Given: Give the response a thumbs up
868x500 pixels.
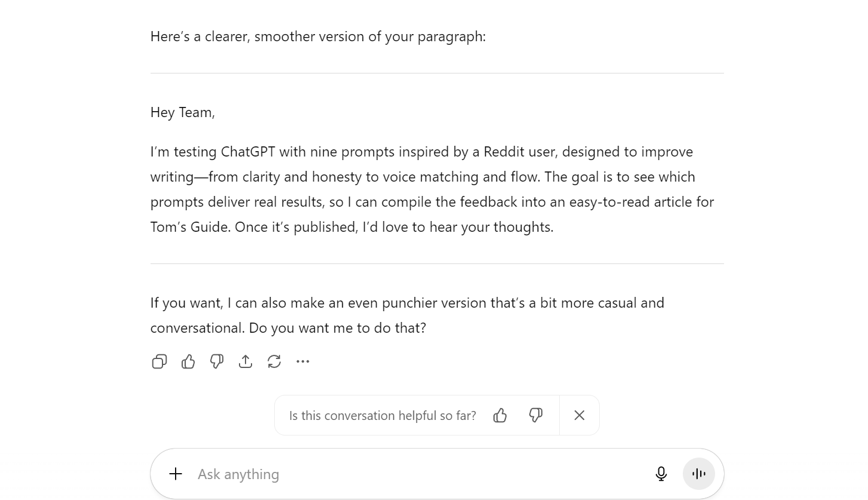Looking at the screenshot, I should [188, 361].
